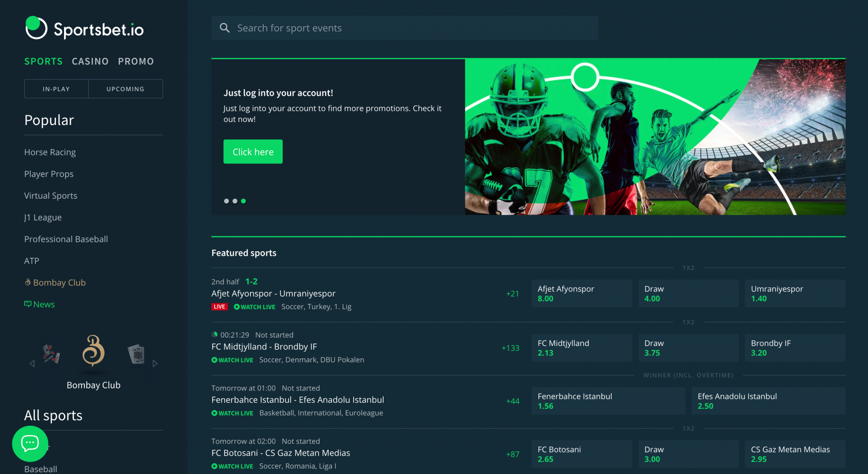868x474 pixels.
Task: Select the dice game carousel icon
Action: [x=51, y=354]
